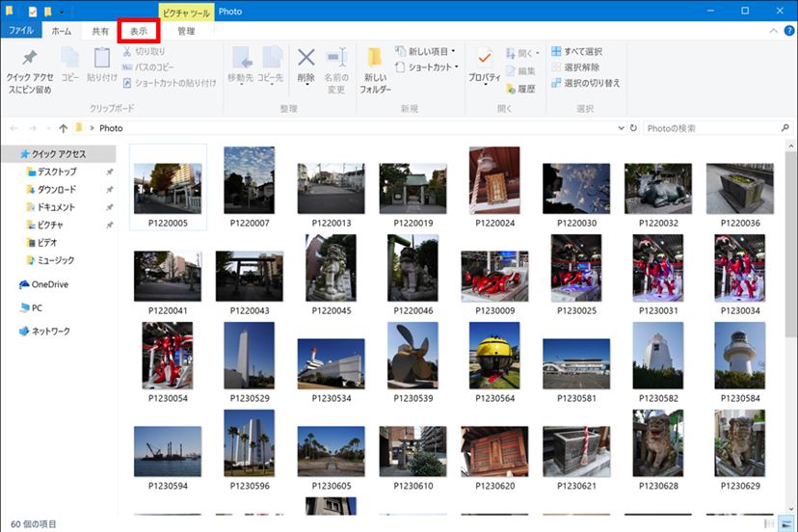
Task: Select thumbnail P1230564
Action: [x=494, y=362]
